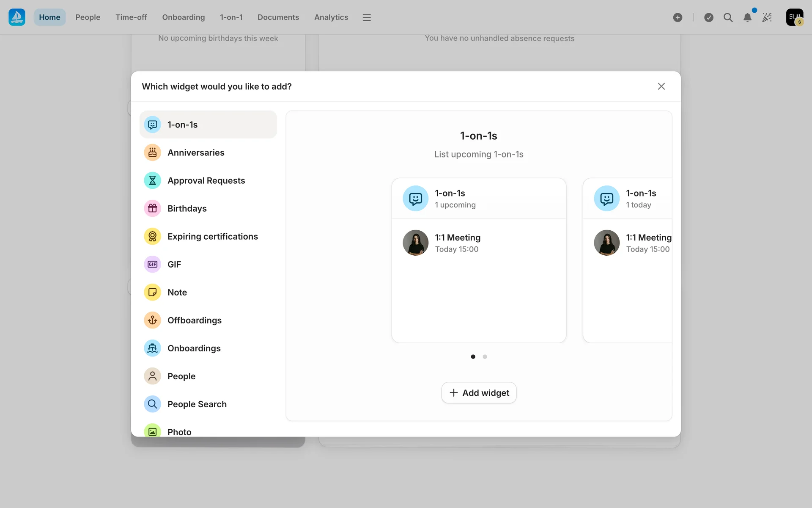The height and width of the screenshot is (508, 812).
Task: Switch to the People tab
Action: [x=88, y=17]
